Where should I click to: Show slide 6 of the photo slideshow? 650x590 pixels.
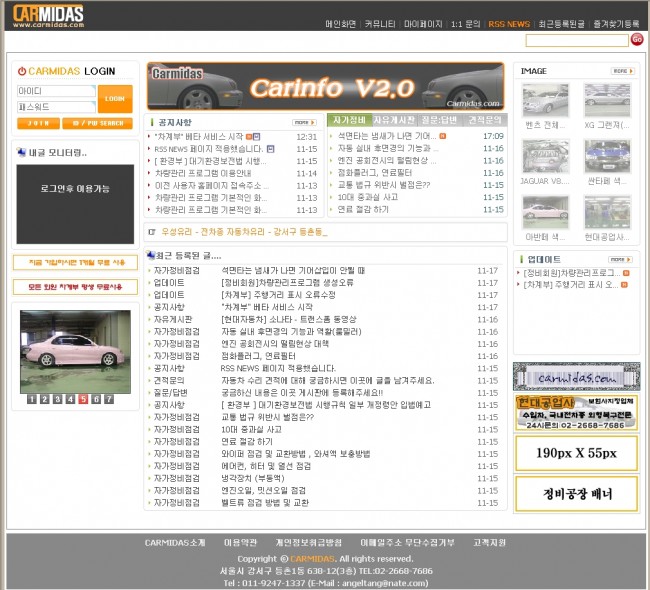[x=95, y=399]
